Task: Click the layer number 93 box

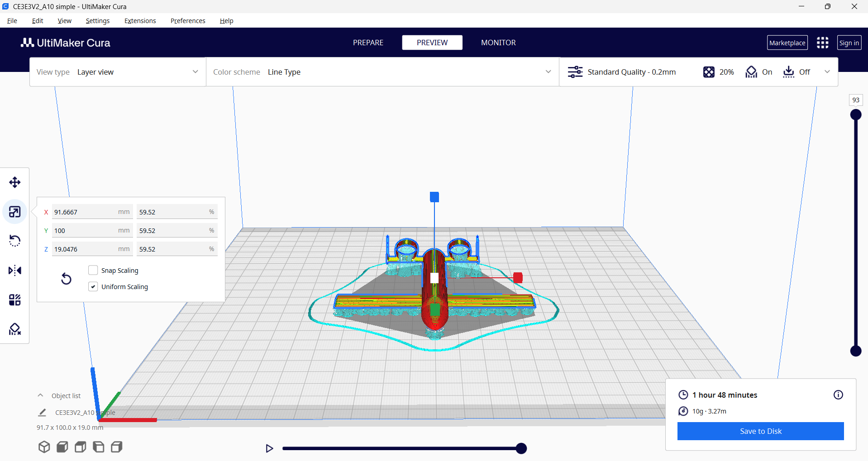Action: [856, 100]
